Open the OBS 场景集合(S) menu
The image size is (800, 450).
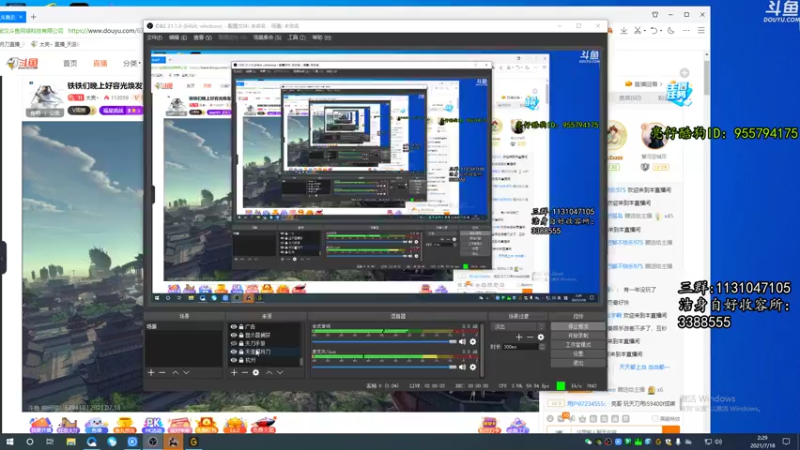[267, 38]
